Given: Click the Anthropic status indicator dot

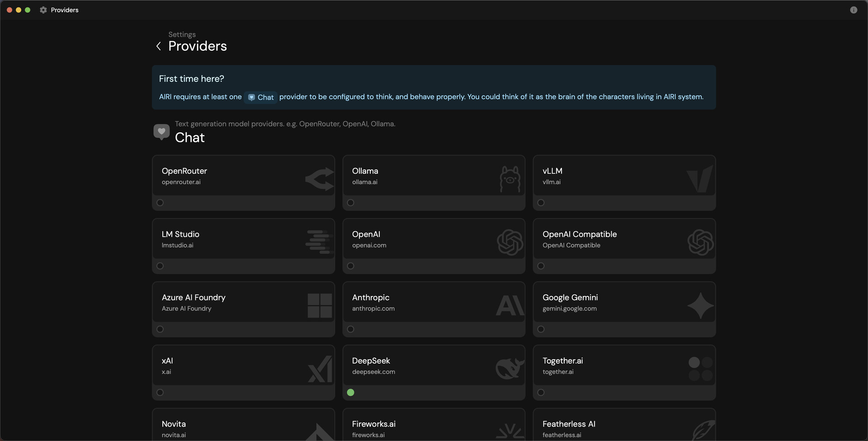Looking at the screenshot, I should (350, 329).
